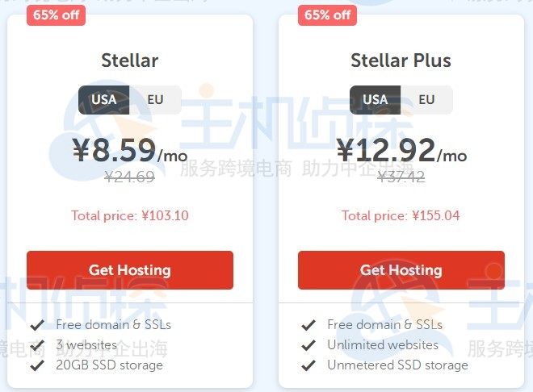
Task: Click checkmark icon beside Stellar Free domain & SSLs
Action: 36,325
